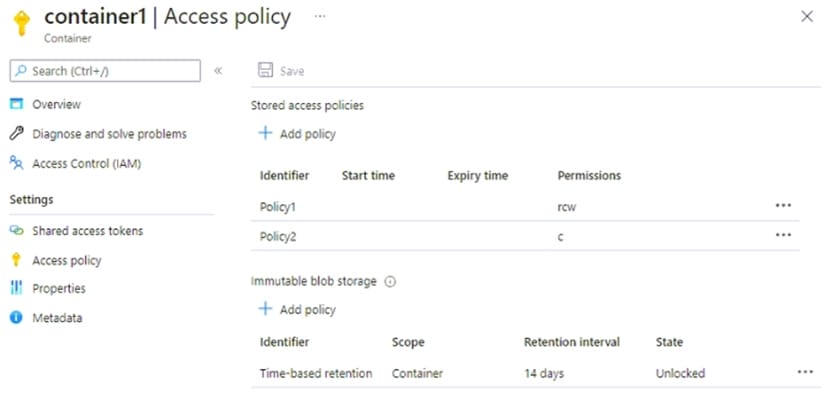This screenshot has width=830, height=399.
Task: Open Shared access tokens link icon
Action: point(17,231)
